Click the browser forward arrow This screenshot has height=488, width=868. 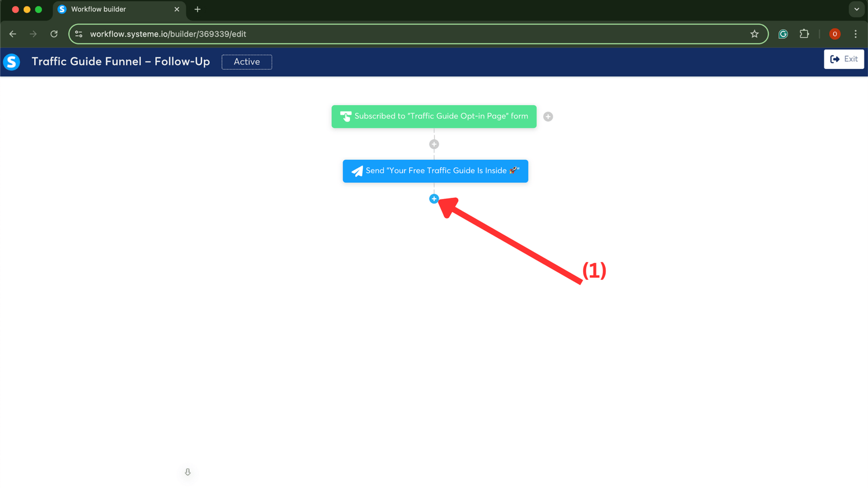coord(34,34)
